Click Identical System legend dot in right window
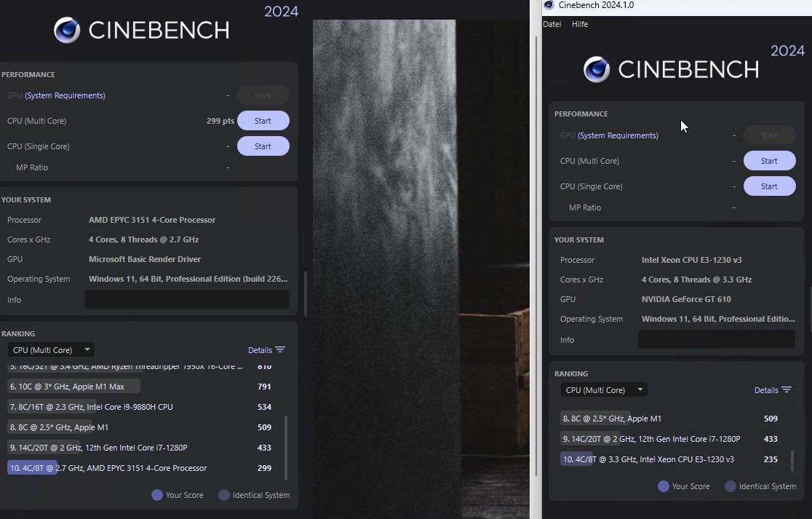Image resolution: width=812 pixels, height=519 pixels. [x=731, y=486]
